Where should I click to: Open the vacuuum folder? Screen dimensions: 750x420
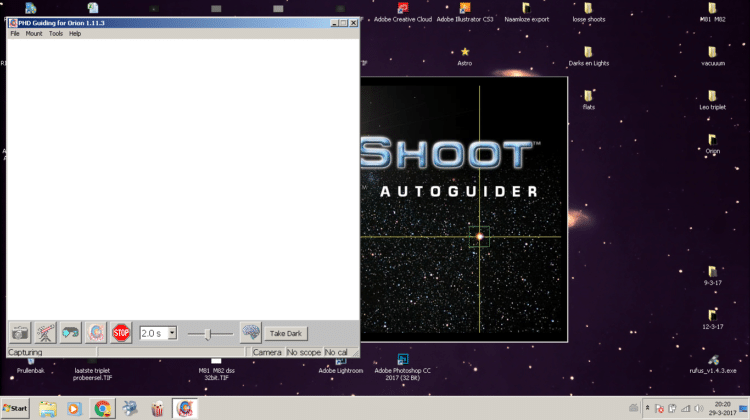click(x=713, y=56)
